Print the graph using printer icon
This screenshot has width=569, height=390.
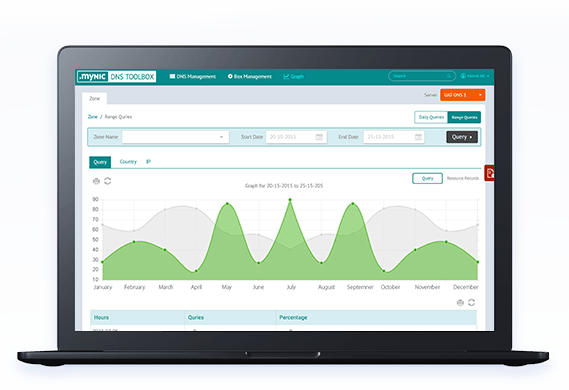coord(96,181)
